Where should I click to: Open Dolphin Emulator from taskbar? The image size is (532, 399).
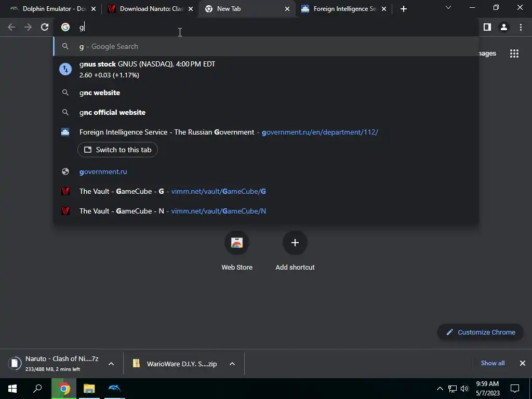tap(115, 389)
